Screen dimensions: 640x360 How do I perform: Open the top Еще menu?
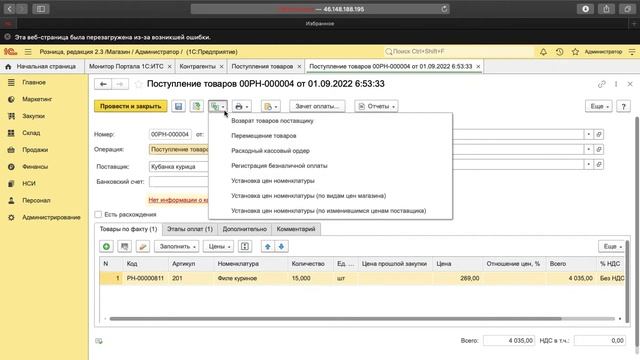tap(599, 106)
